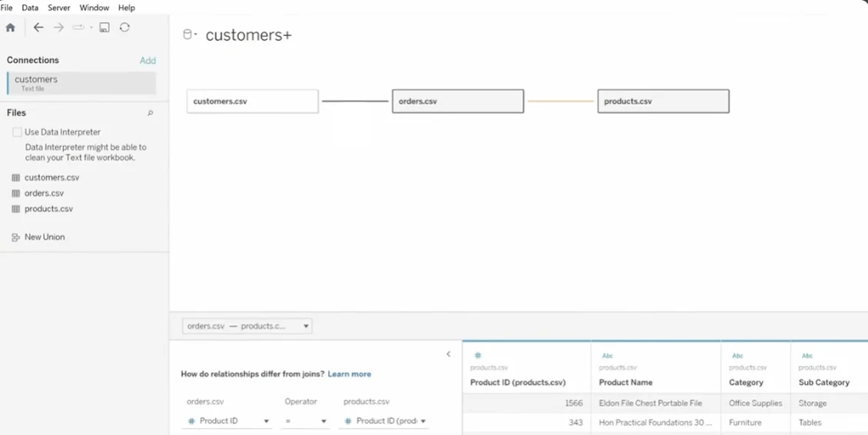Select products.csv in the Files list

(x=48, y=209)
